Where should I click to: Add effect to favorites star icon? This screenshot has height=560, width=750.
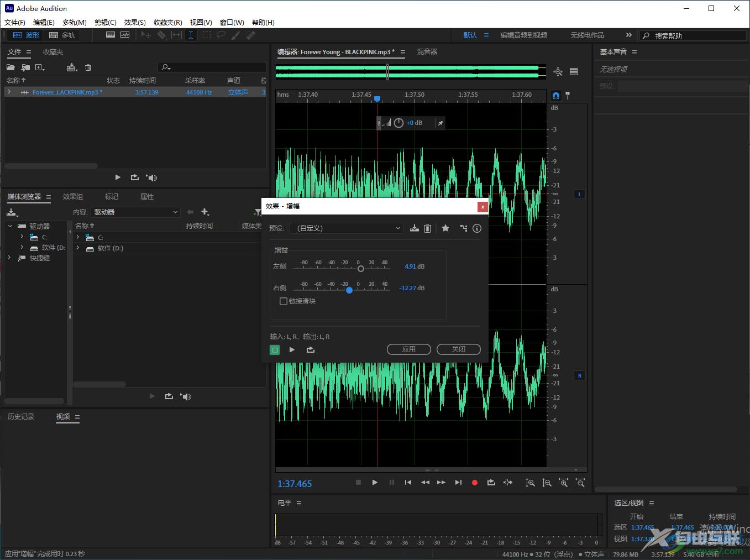click(445, 228)
